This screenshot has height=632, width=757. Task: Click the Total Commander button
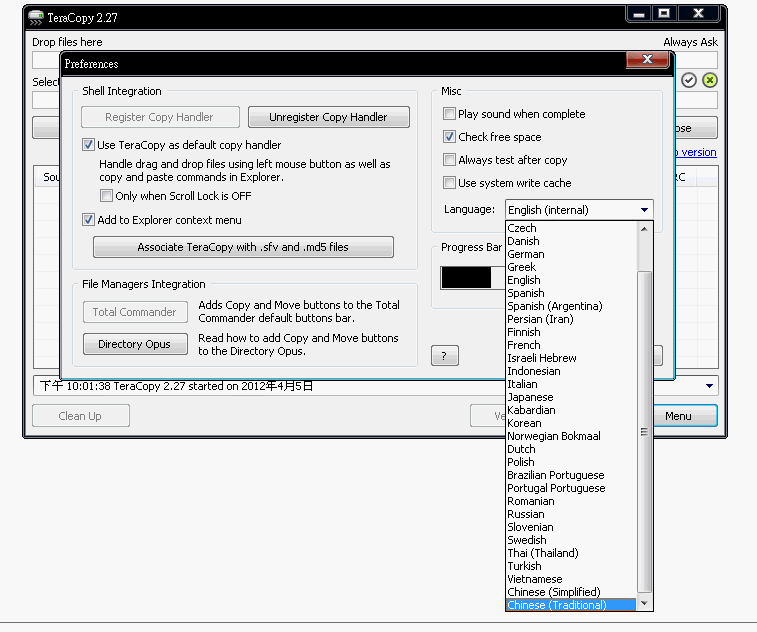(x=135, y=312)
